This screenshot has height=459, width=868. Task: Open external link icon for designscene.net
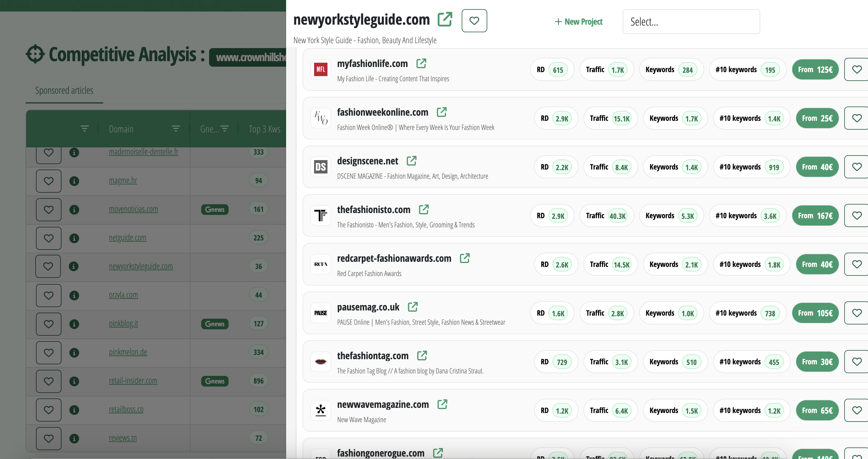point(411,161)
